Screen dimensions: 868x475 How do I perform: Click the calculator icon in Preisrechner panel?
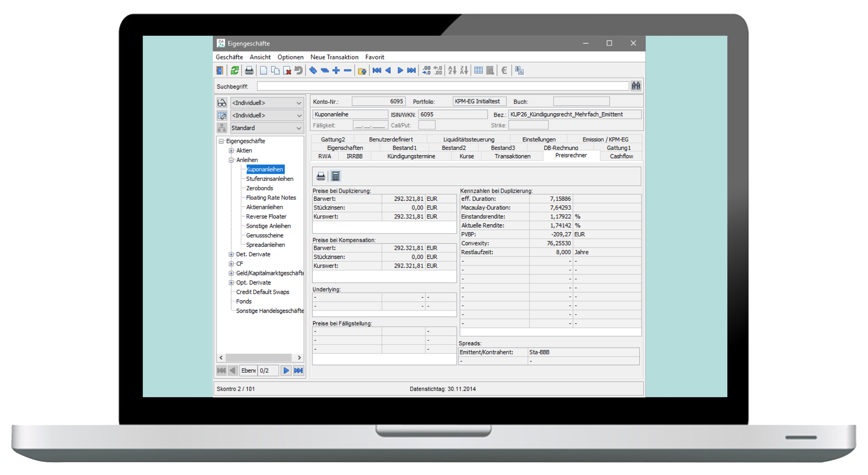336,176
